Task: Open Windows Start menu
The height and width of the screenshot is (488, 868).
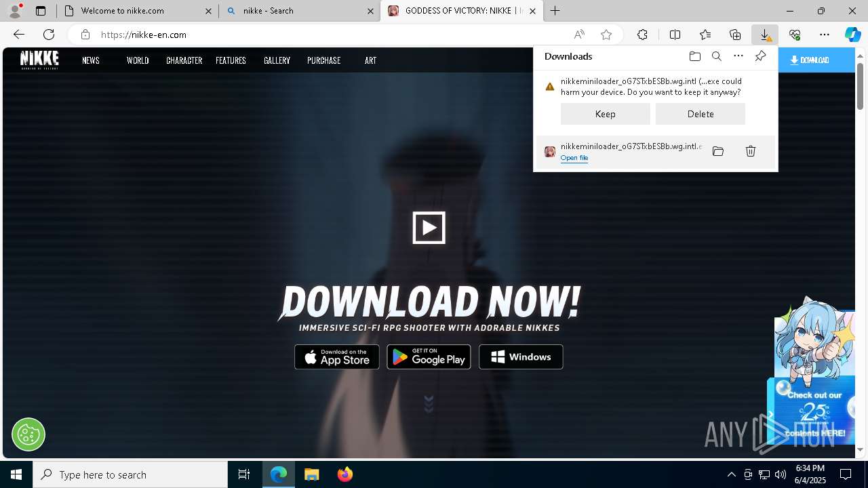Action: (x=16, y=474)
